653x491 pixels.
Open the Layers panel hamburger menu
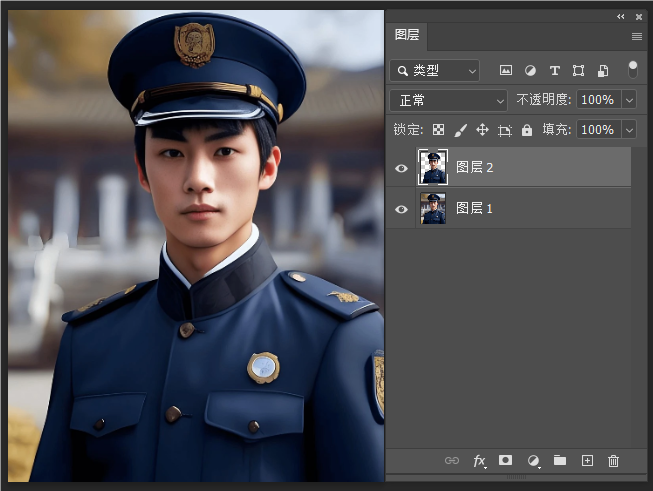pyautogui.click(x=637, y=37)
